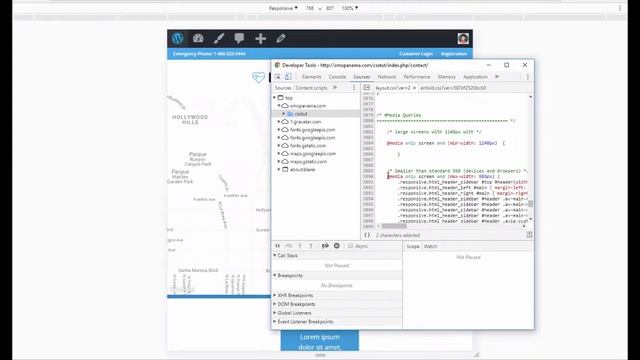This screenshot has width=640, height=360.
Task: Expand the maps.gstatic.com domain node
Action: (x=279, y=161)
